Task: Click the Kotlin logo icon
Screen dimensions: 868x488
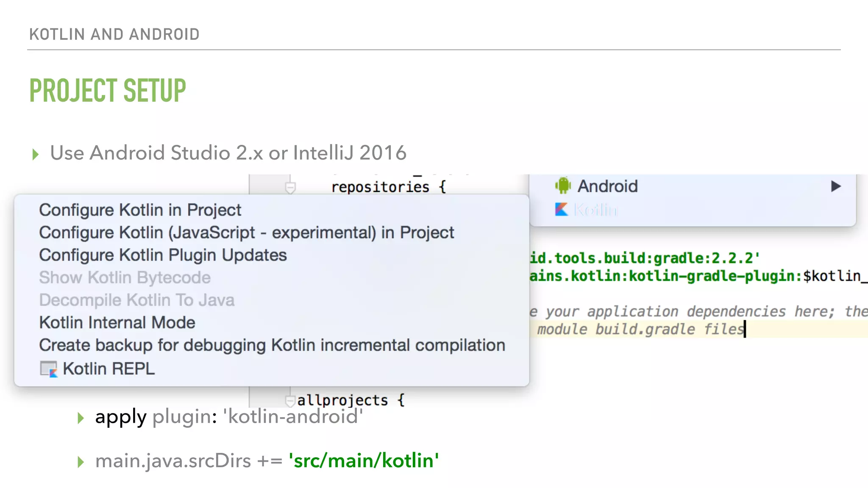Action: tap(562, 209)
